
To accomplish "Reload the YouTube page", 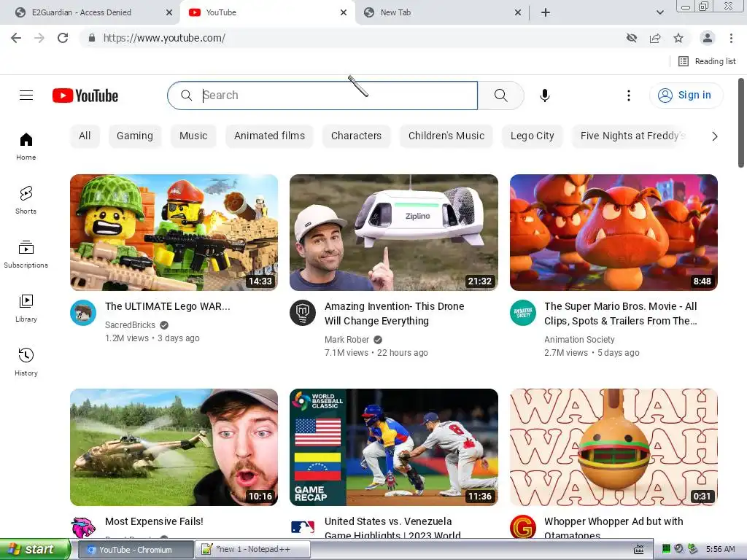I will 63,38.
